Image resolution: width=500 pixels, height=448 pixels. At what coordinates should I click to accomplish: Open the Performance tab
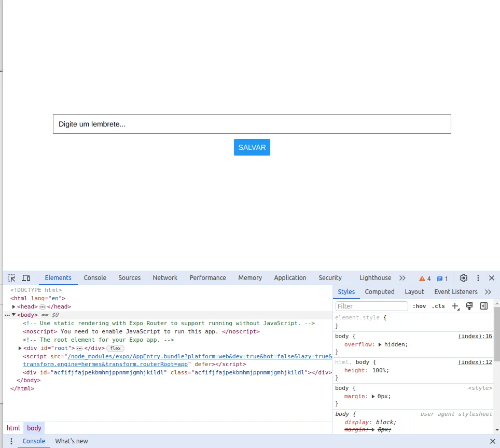click(x=207, y=278)
